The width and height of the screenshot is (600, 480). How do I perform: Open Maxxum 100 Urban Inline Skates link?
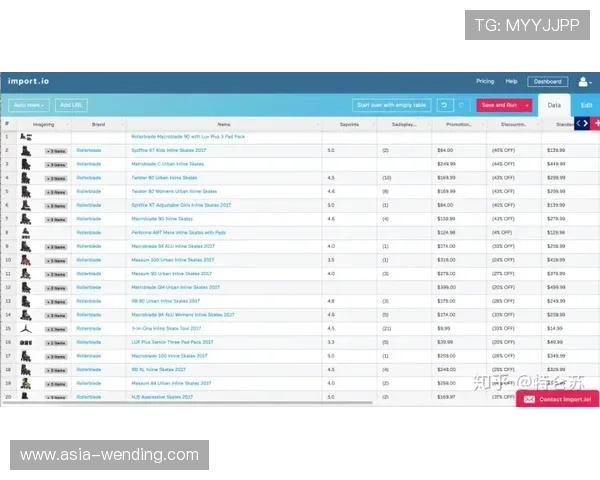tap(173, 260)
